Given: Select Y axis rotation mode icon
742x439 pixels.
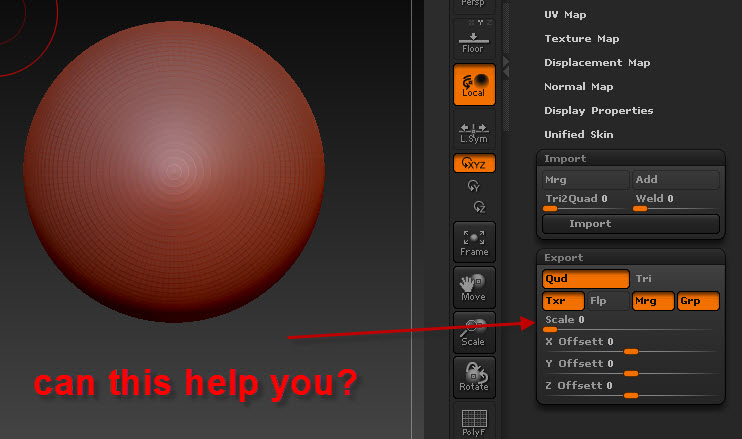Looking at the screenshot, I should tap(474, 186).
